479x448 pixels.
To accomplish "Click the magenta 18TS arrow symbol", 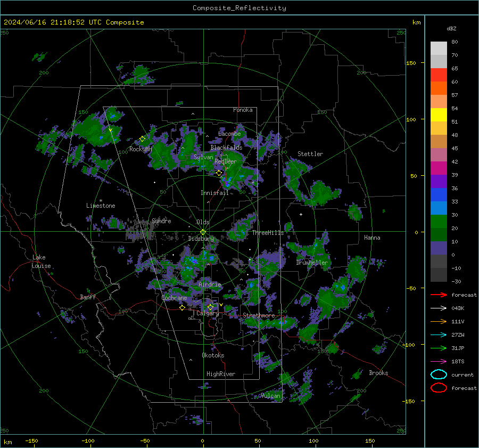I will pos(439,361).
